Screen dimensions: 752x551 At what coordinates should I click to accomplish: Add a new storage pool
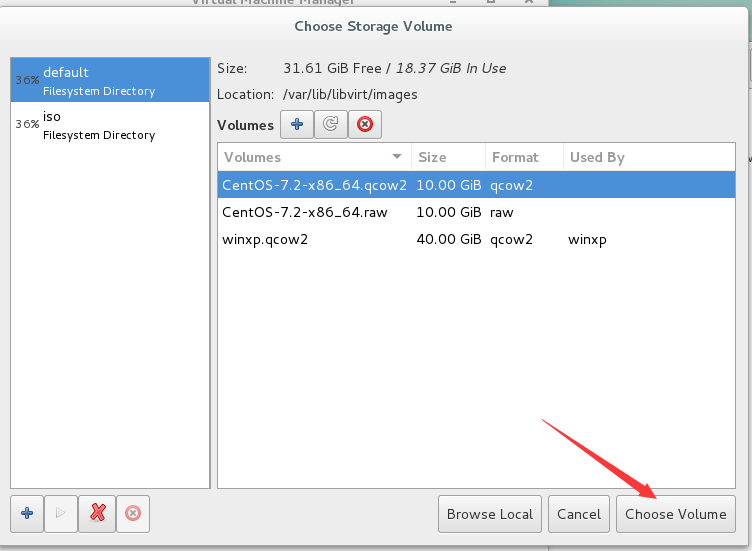(x=27, y=513)
